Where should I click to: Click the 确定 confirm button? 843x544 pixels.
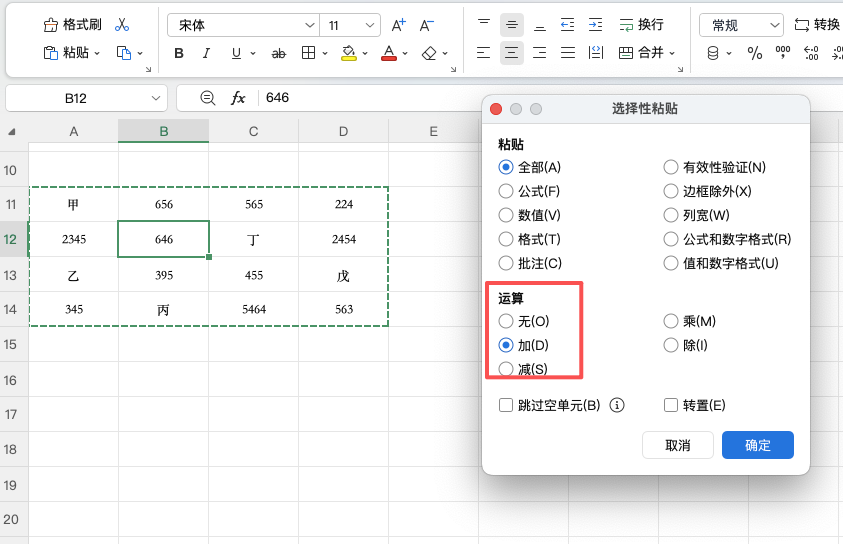click(x=758, y=445)
